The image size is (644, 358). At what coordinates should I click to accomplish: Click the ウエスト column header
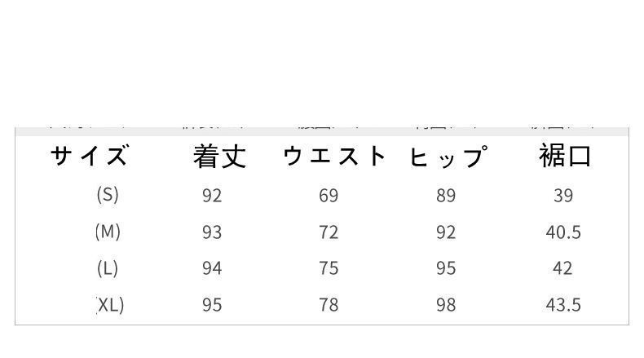(x=334, y=155)
